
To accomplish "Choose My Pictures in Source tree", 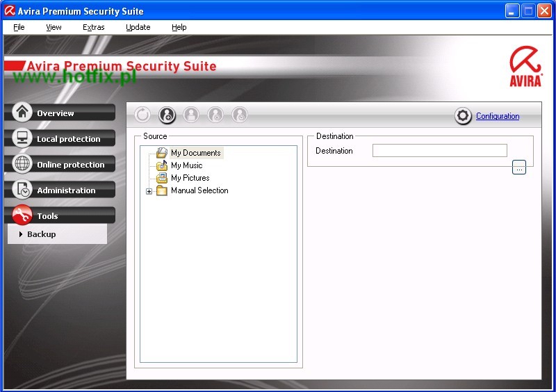I will tap(190, 178).
